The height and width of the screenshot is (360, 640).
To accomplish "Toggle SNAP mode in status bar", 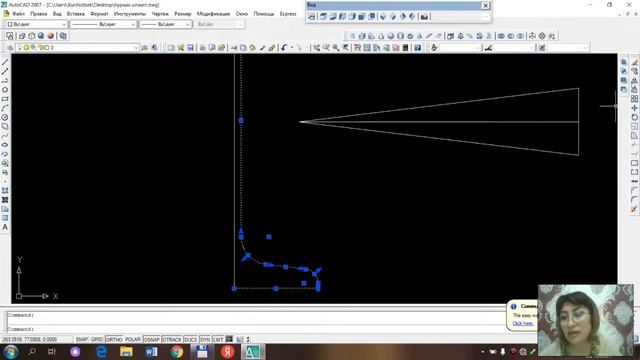I will click(82, 340).
